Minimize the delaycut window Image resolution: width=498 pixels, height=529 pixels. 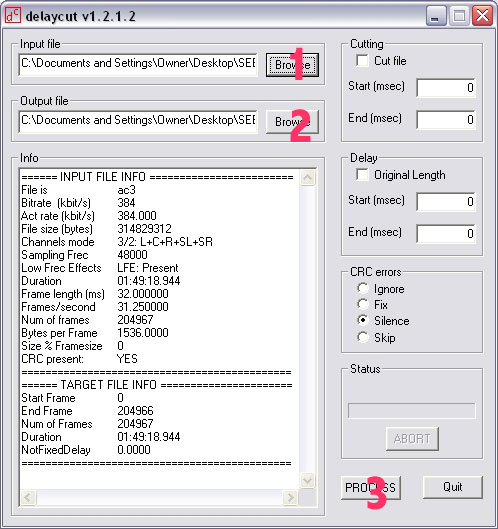click(436, 16)
